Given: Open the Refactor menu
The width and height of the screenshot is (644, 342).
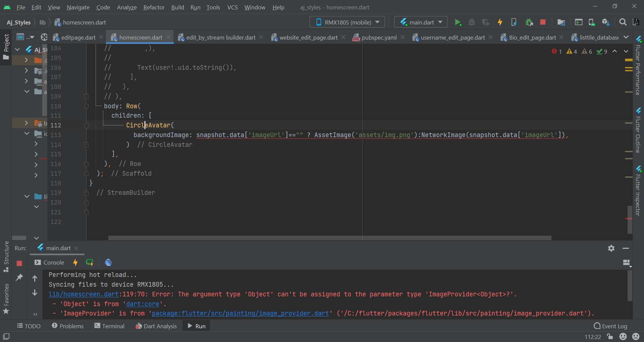Looking at the screenshot, I should 154,7.
